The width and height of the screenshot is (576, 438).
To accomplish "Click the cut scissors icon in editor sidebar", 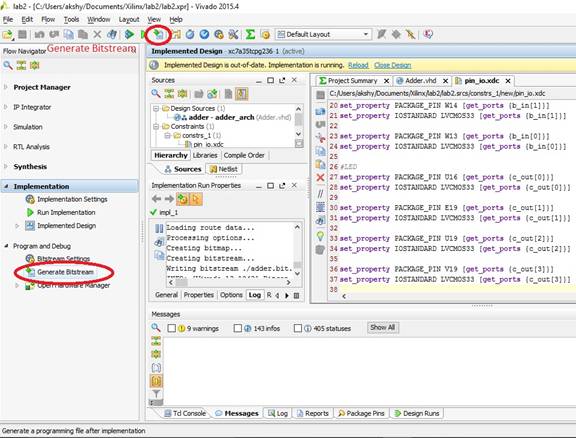I will [320, 138].
